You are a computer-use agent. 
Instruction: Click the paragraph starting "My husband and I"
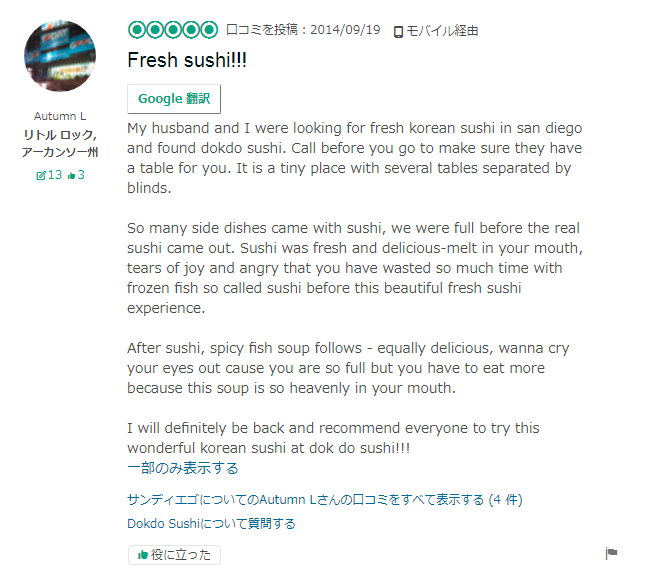(355, 158)
